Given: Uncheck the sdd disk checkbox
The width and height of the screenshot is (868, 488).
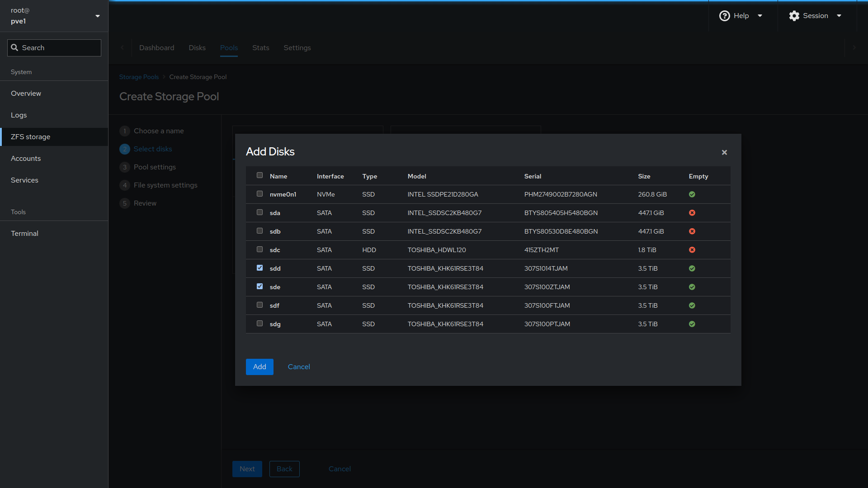Looking at the screenshot, I should (x=259, y=268).
